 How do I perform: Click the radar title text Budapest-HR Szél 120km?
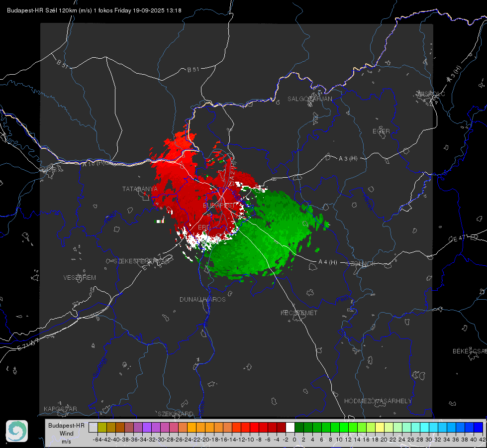[42, 10]
